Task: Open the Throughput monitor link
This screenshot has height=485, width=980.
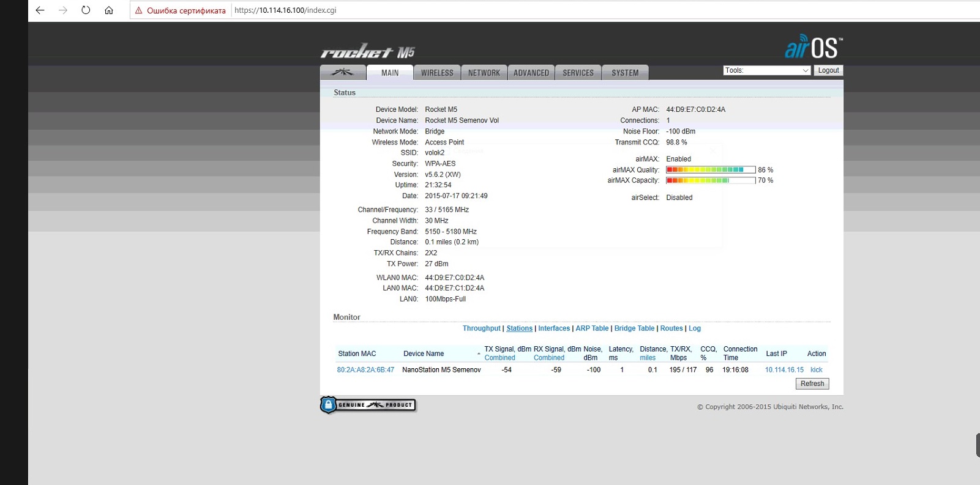Action: coord(481,328)
